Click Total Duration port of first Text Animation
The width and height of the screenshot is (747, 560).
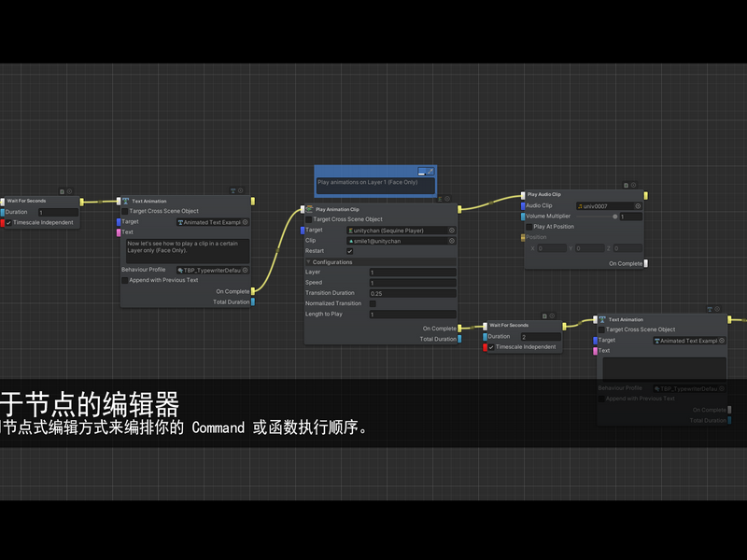click(x=253, y=301)
